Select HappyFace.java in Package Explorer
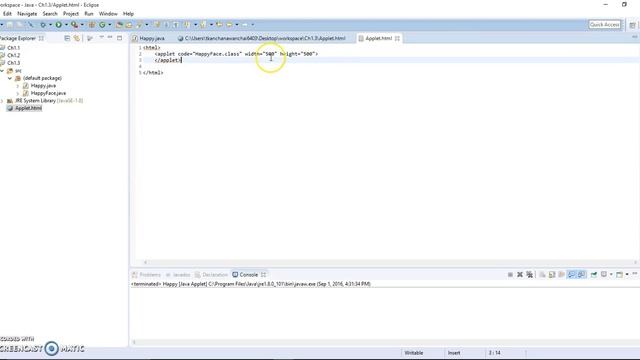Viewport: 640px width, 360px height. click(x=48, y=93)
